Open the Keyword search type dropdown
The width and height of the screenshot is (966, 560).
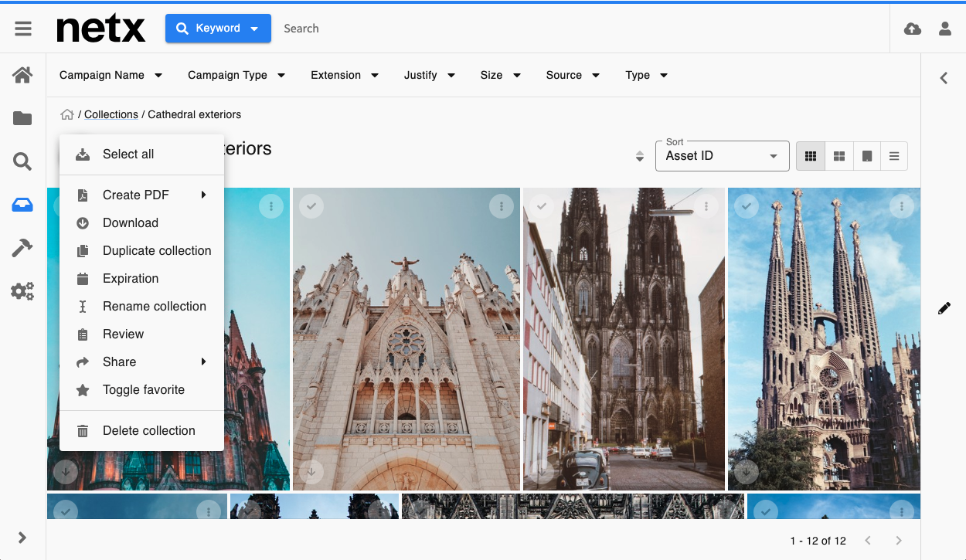[x=218, y=29]
